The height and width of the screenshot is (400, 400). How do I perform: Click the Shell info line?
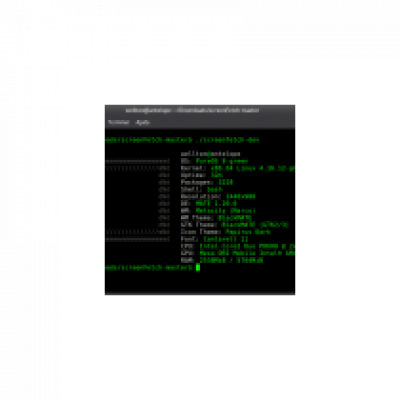coord(202,189)
